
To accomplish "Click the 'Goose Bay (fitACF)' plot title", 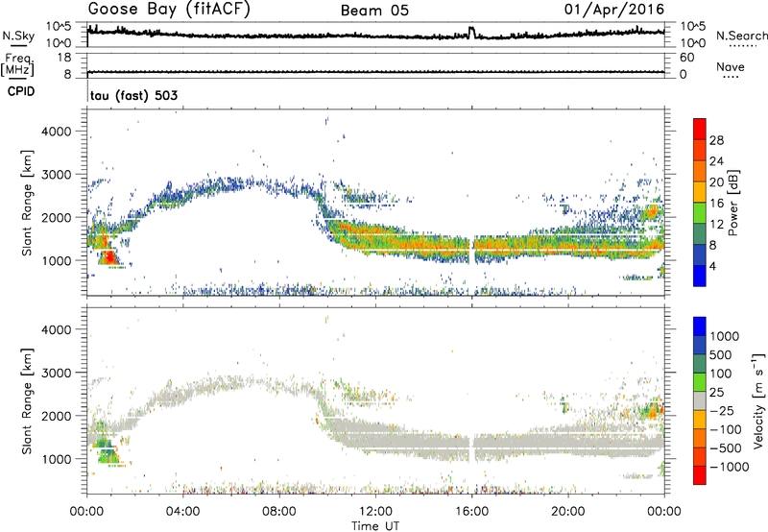I will point(169,10).
